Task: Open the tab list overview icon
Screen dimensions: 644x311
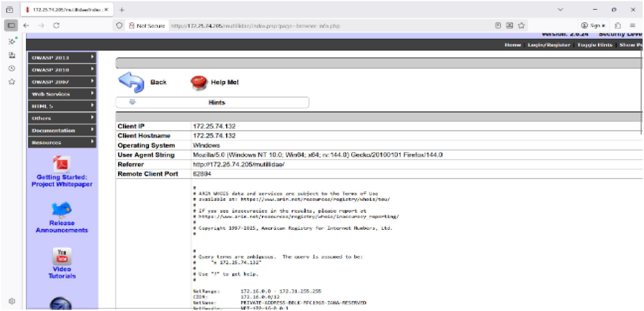Action: coord(10,10)
